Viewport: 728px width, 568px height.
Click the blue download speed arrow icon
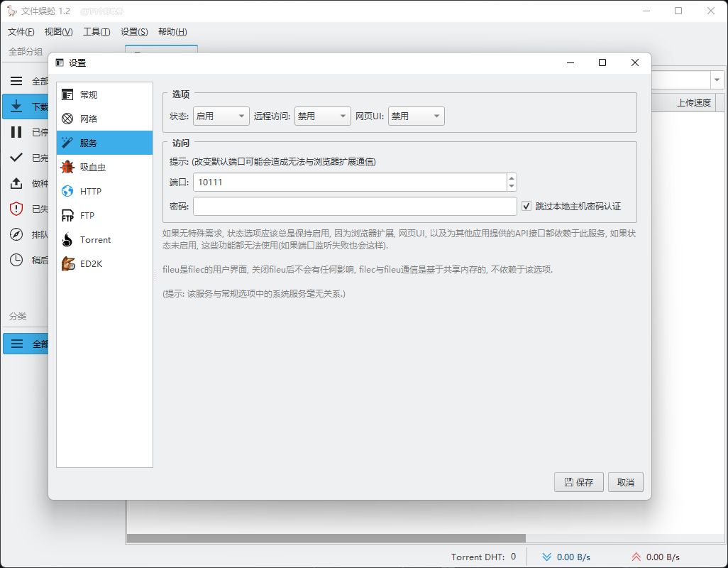point(547,557)
